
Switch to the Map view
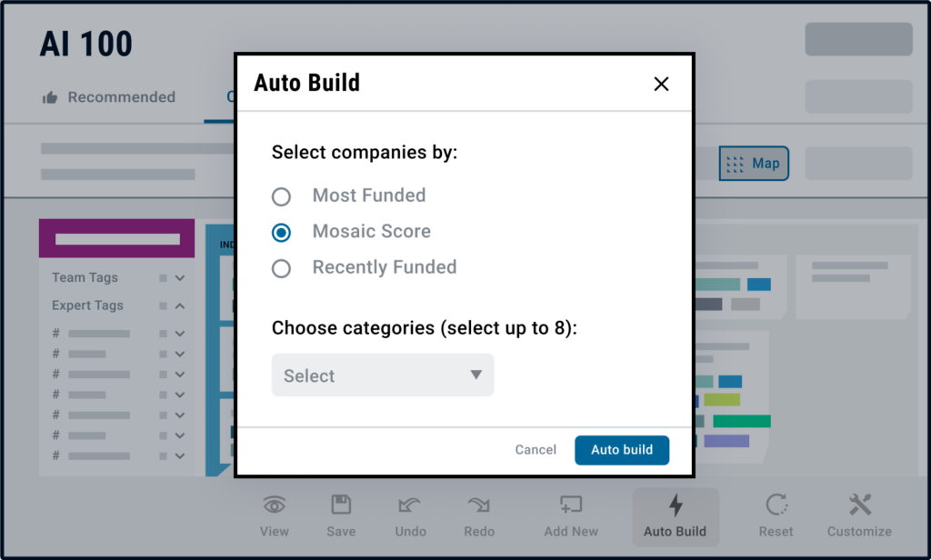coord(754,164)
